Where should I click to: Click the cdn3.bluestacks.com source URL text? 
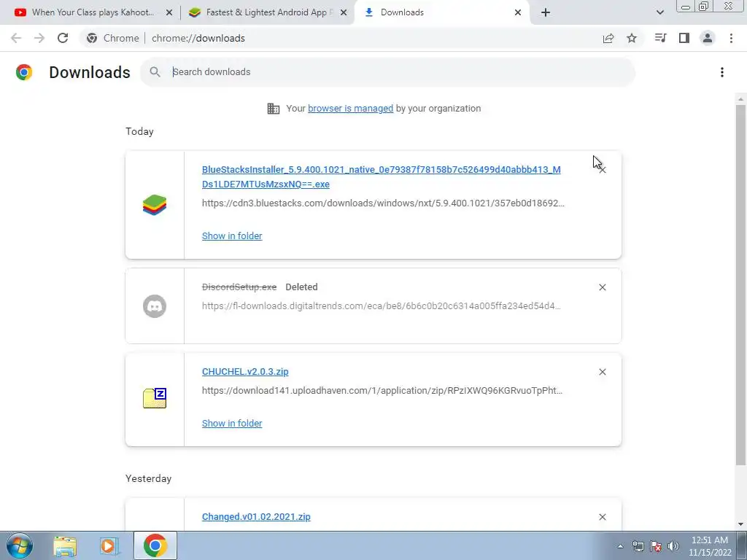(x=383, y=203)
